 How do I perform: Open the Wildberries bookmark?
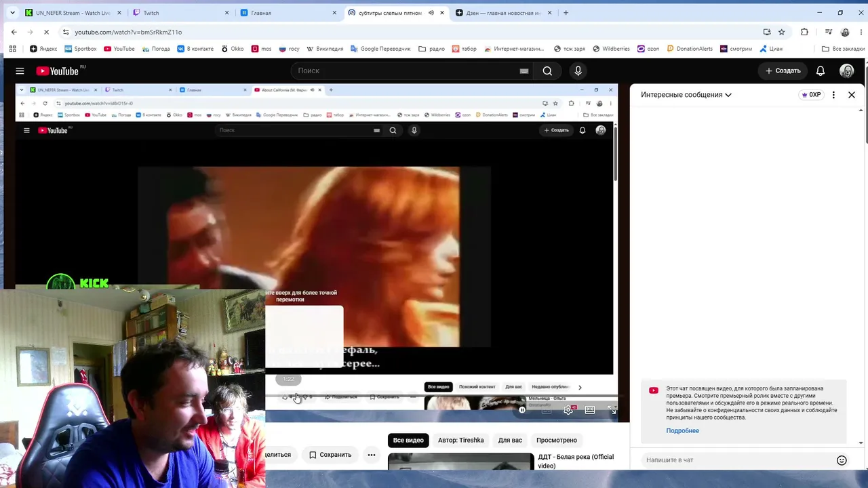pos(611,49)
